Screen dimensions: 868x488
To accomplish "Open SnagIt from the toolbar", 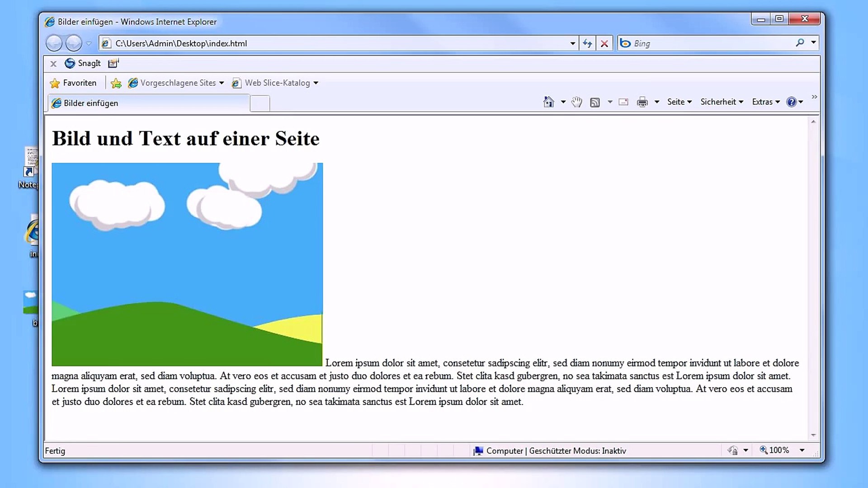I will (x=83, y=63).
